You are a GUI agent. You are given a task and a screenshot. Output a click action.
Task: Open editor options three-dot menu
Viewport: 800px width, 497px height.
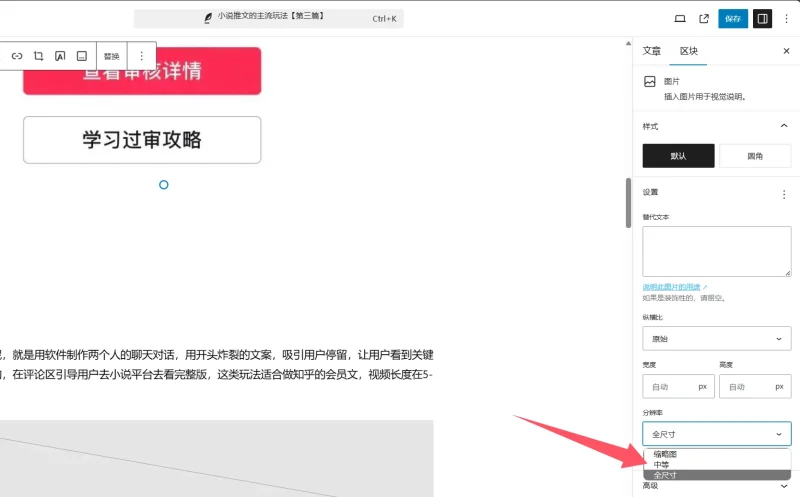(786, 19)
